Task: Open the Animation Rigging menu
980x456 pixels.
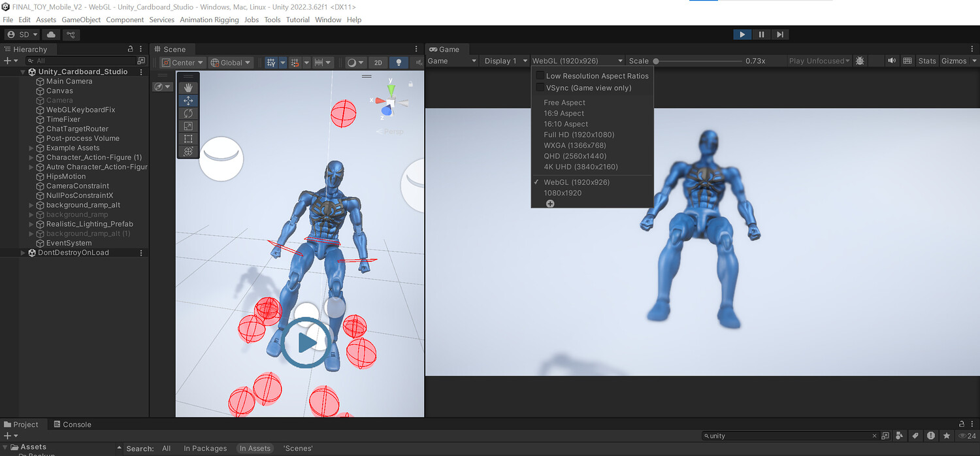Action: [209, 20]
